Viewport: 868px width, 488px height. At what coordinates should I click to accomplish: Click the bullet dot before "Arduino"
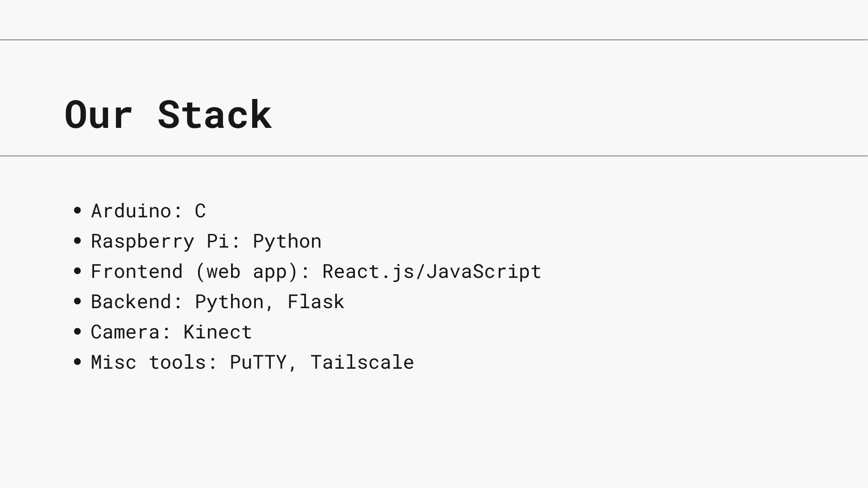coord(77,211)
